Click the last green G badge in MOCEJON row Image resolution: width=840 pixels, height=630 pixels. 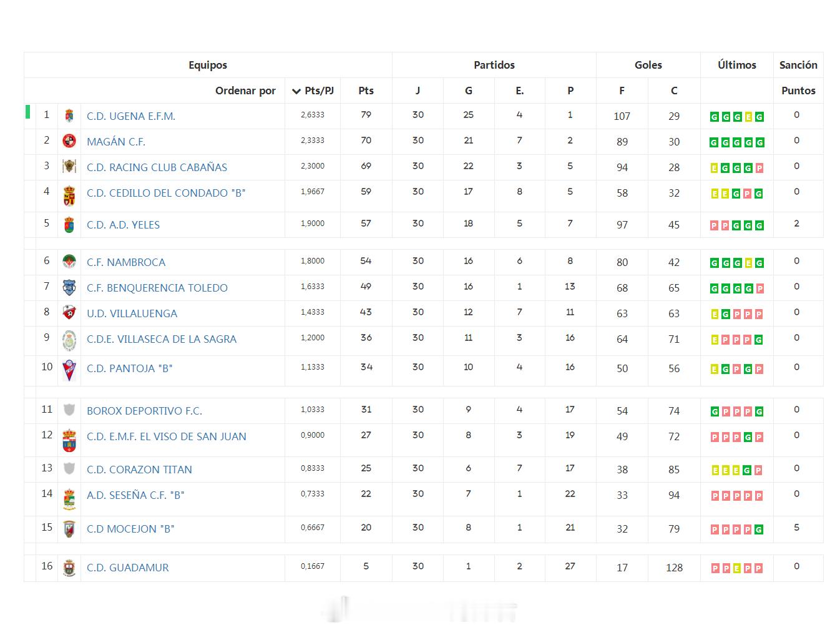(759, 529)
